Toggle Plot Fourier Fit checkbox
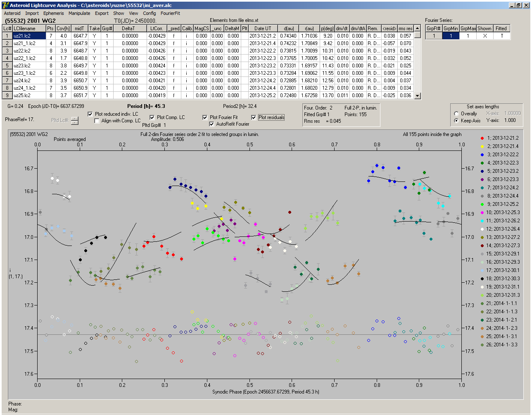Viewport: 532px width, 415px height. [205, 117]
